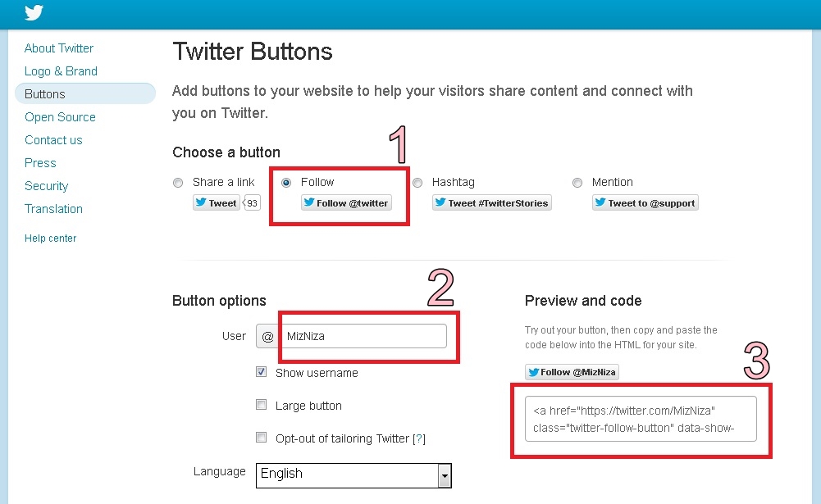Open the Logo & Brand sidebar page
This screenshot has height=504, width=821.
61,71
